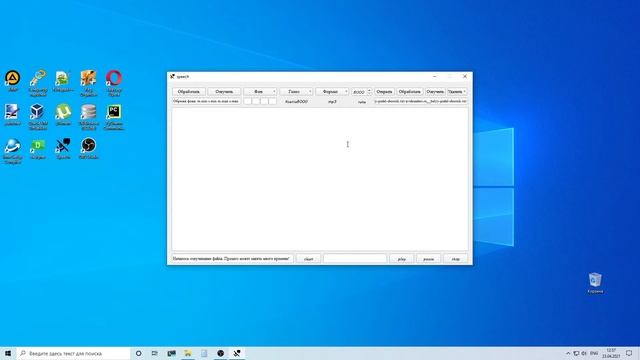Open the Recycle Bin (Корзина) on the desktop
This screenshot has height=360, width=640.
click(595, 283)
